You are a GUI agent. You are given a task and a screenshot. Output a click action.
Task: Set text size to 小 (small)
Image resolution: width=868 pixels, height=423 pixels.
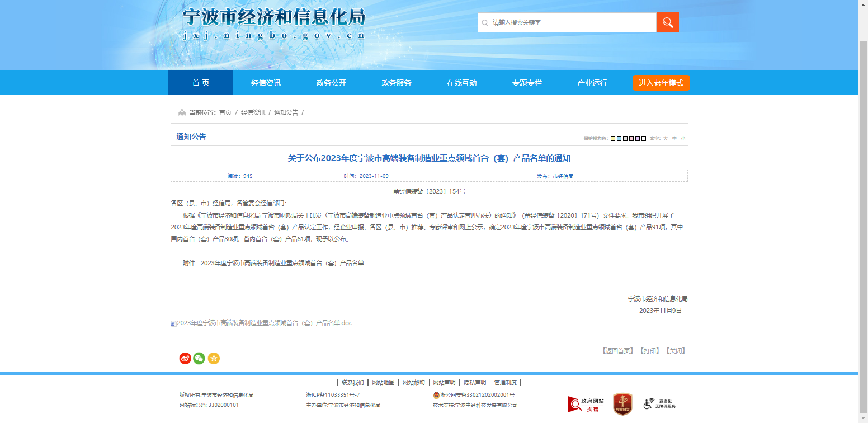683,138
